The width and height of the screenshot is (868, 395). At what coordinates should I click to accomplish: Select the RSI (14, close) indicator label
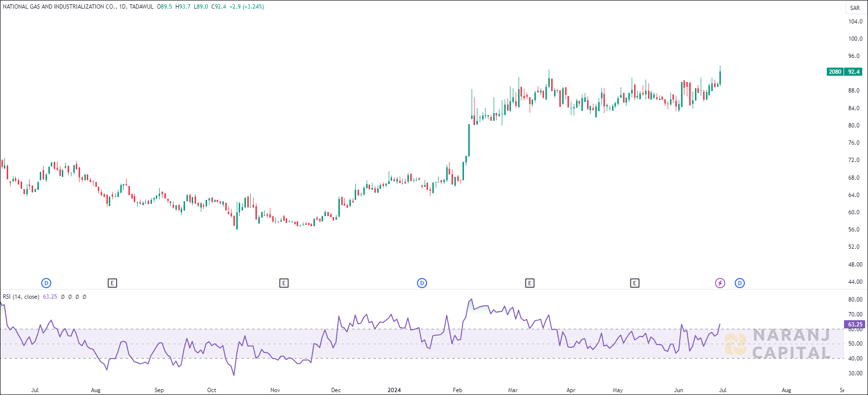click(21, 297)
